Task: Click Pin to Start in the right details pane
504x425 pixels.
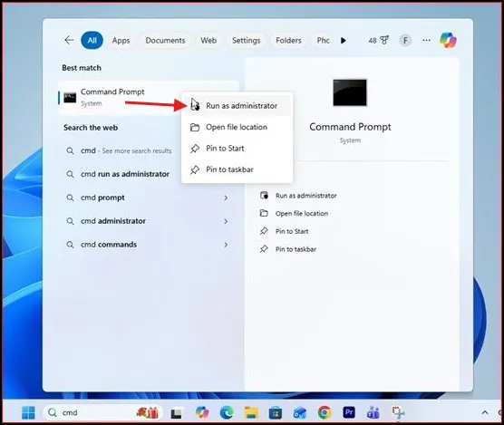Action: (x=292, y=231)
